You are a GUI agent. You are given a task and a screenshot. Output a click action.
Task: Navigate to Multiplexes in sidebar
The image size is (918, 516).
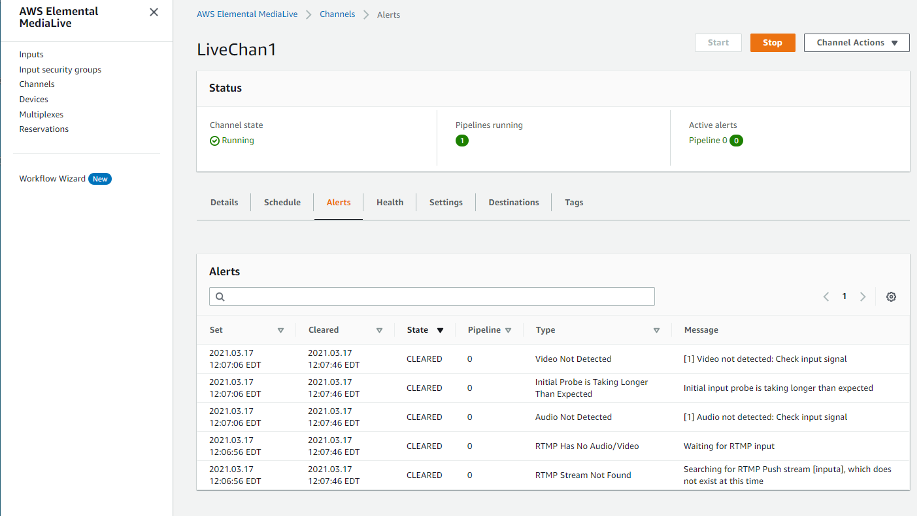tap(41, 114)
